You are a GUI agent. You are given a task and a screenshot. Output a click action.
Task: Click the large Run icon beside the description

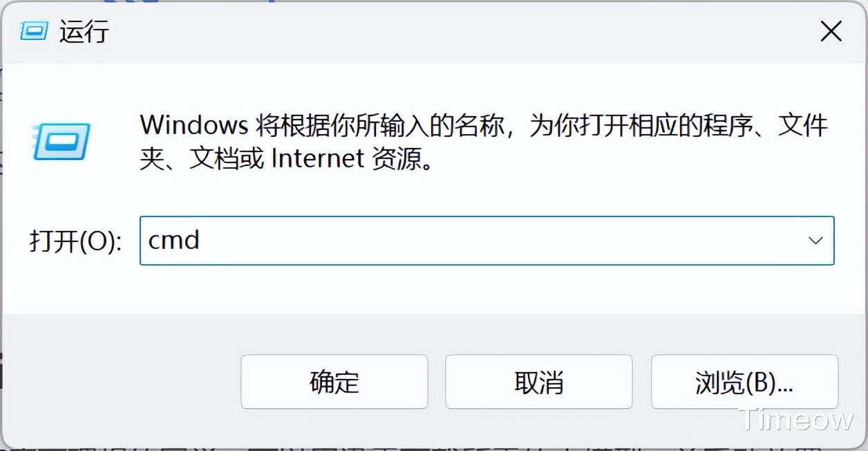[x=62, y=141]
